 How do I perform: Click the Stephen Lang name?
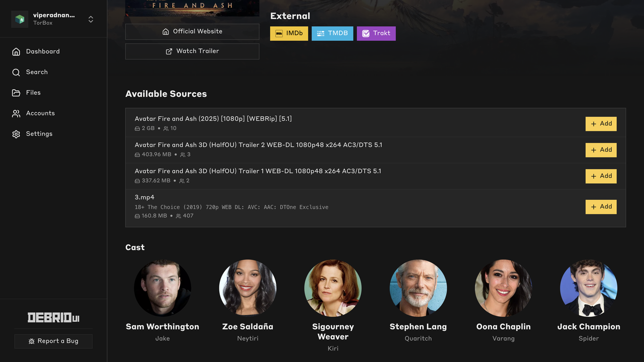418,327
